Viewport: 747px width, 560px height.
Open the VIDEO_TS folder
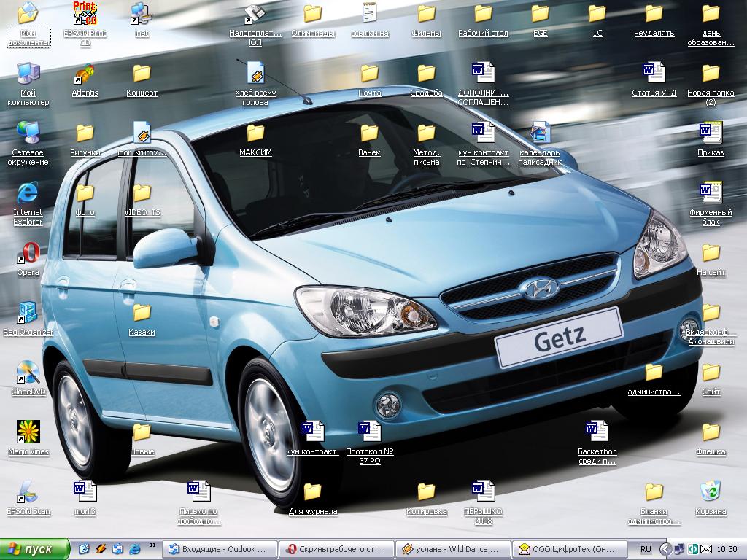click(x=142, y=199)
